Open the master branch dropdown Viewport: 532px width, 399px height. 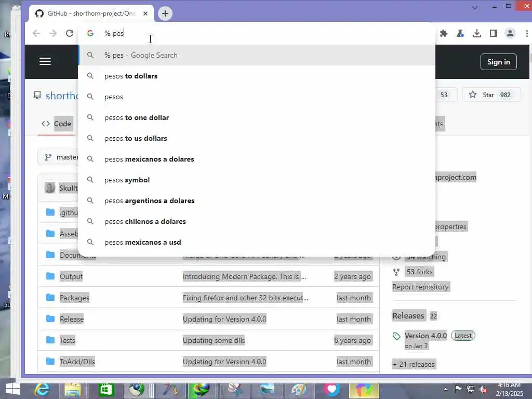point(58,157)
